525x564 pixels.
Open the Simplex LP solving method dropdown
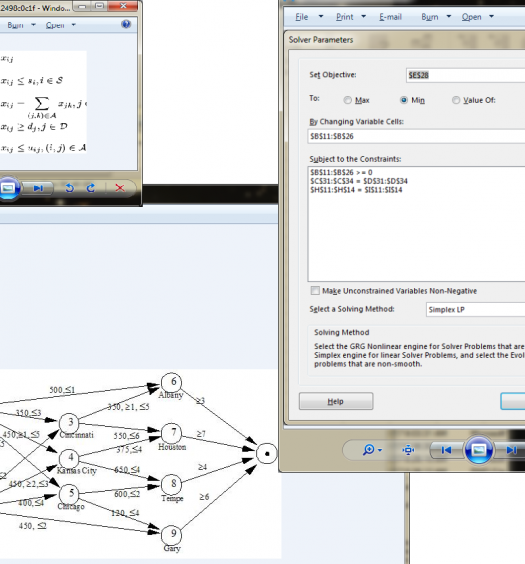[475, 309]
